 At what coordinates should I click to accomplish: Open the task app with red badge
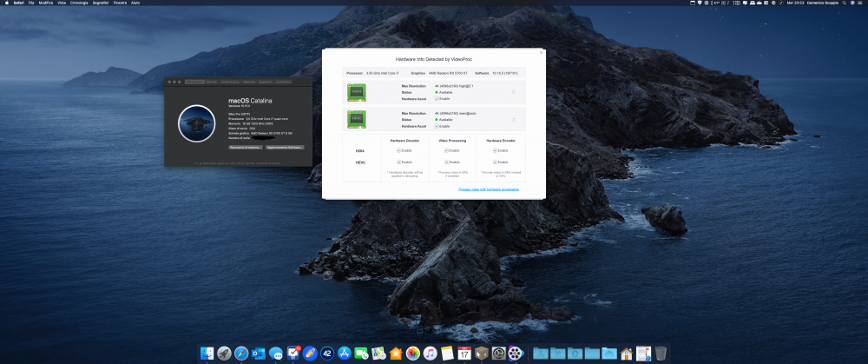(x=293, y=353)
